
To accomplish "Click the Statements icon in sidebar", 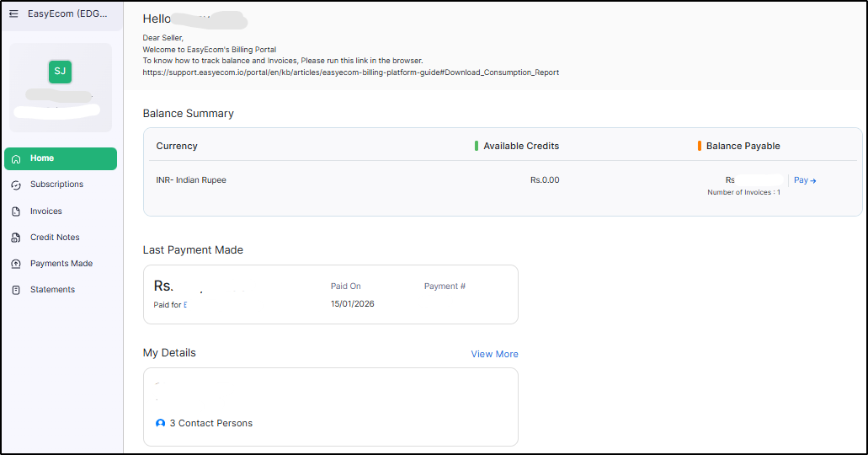I will tap(16, 290).
